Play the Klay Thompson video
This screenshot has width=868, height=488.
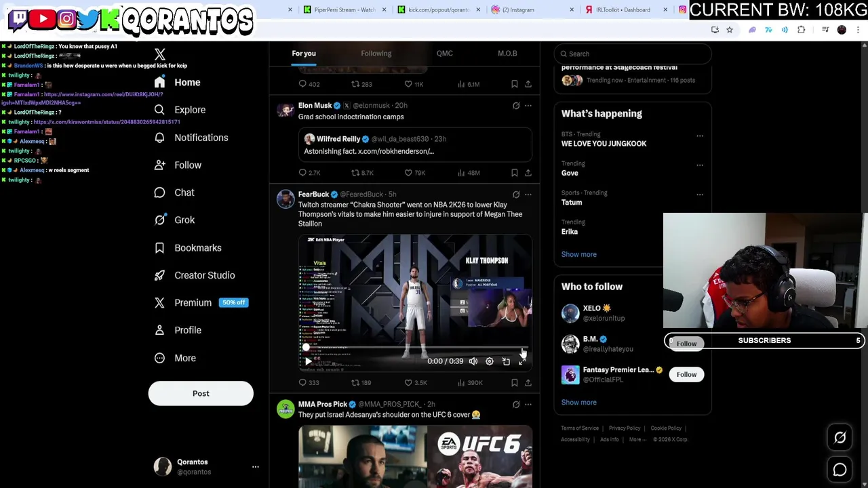309,361
